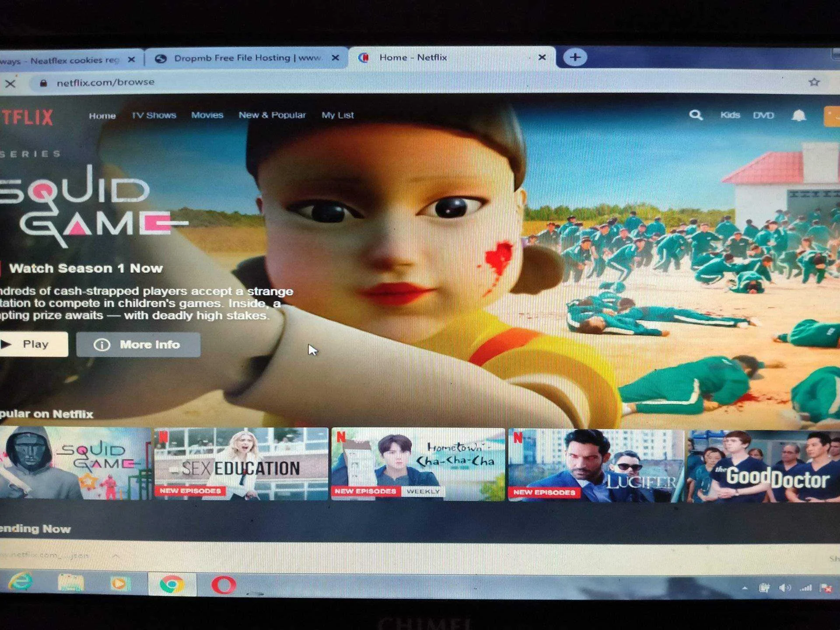Open the Netflix search icon
840x630 pixels.
click(696, 115)
